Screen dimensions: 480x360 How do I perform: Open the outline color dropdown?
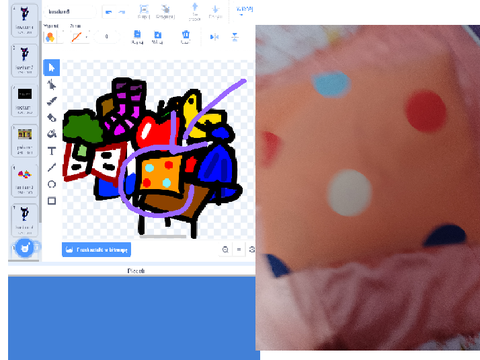coord(87,37)
